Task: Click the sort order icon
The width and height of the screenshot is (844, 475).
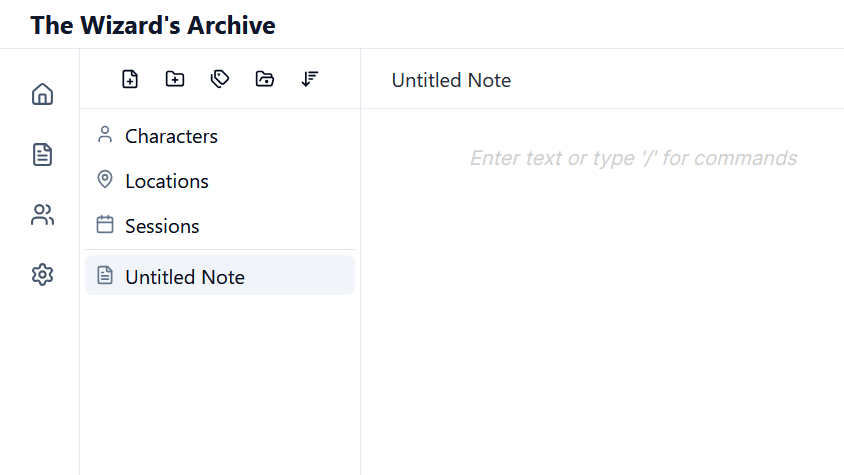Action: click(x=310, y=79)
